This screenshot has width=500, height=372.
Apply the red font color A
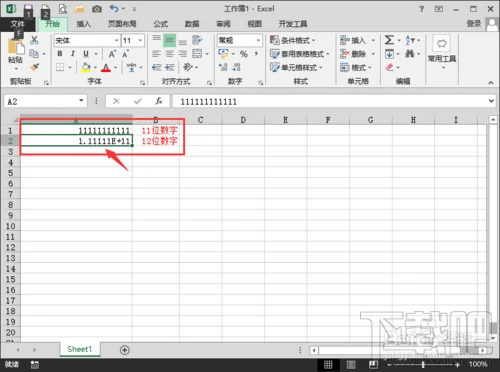pyautogui.click(x=106, y=67)
